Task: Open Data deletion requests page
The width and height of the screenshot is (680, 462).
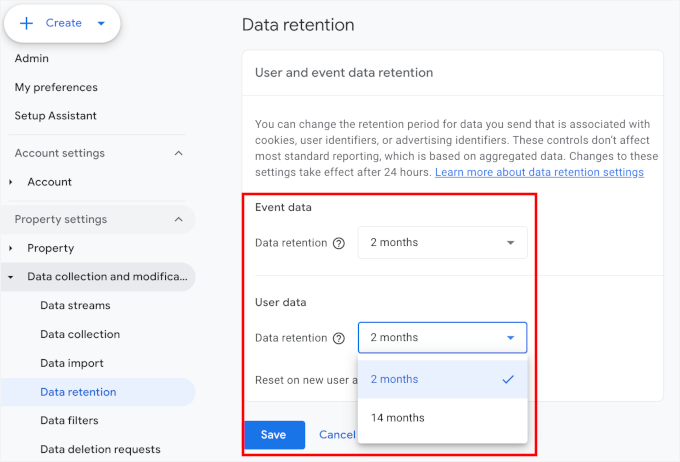Action: [x=100, y=450]
